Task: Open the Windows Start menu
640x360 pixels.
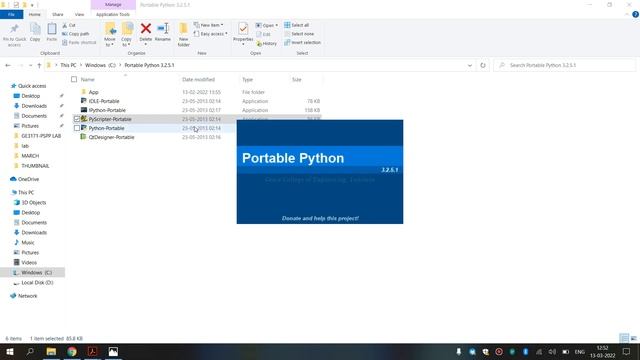Action: [x=9, y=351]
